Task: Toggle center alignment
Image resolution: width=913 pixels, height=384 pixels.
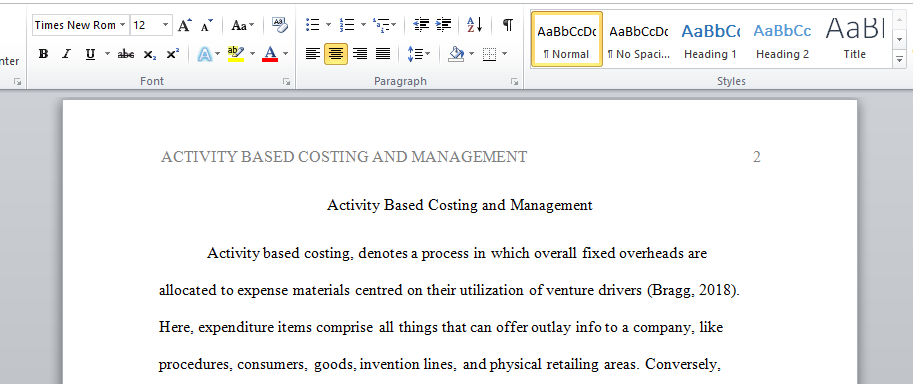Action: 336,54
